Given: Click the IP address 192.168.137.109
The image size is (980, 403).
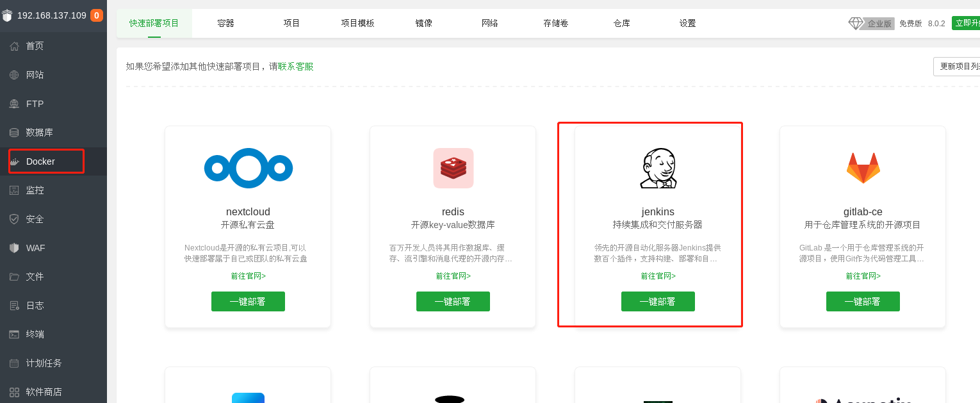Looking at the screenshot, I should tap(52, 15).
